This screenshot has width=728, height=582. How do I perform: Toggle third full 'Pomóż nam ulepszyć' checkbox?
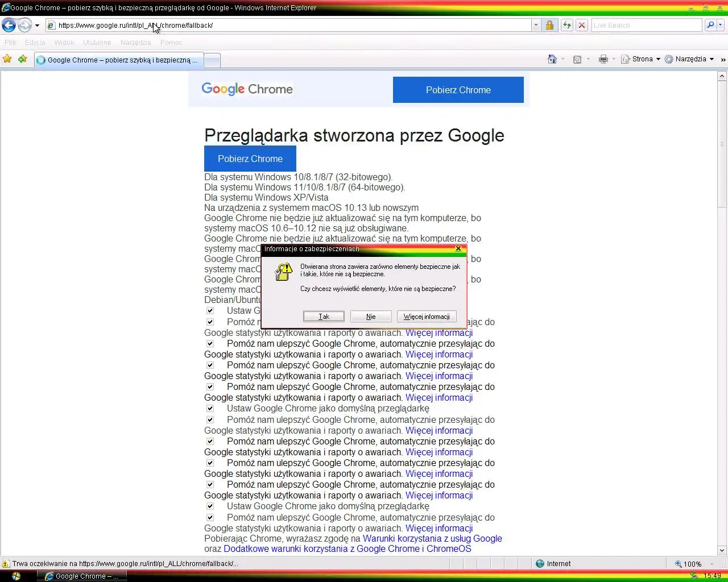(210, 387)
